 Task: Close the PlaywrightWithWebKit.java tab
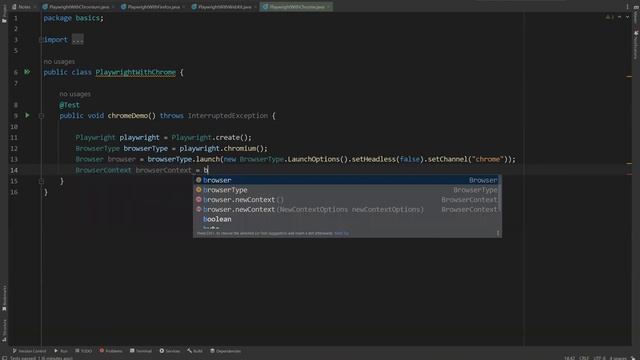(x=255, y=7)
